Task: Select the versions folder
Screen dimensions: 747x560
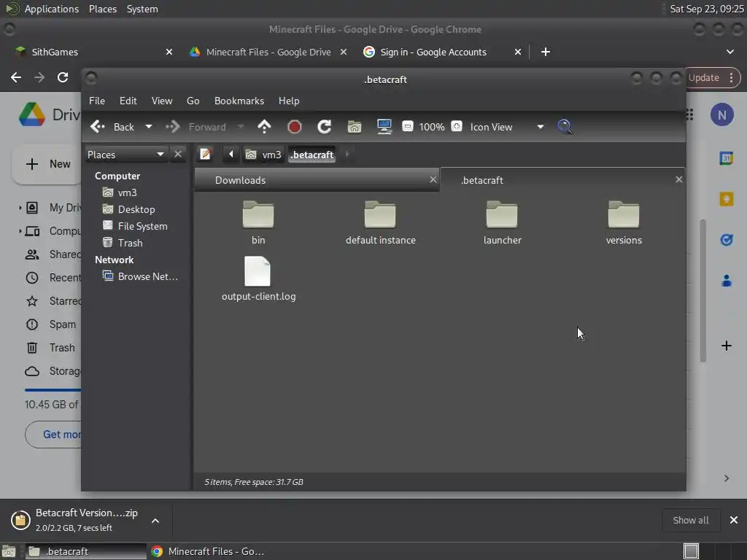Action: [x=624, y=223]
